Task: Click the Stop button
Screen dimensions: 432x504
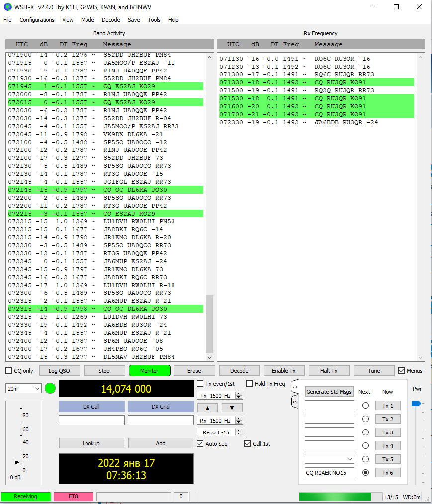Action: [104, 371]
